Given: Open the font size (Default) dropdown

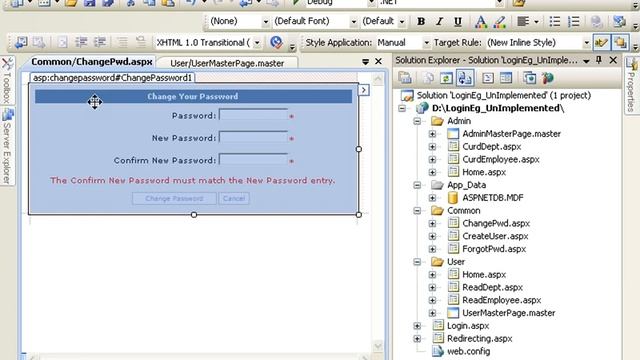Looking at the screenshot, I should (x=402, y=21).
